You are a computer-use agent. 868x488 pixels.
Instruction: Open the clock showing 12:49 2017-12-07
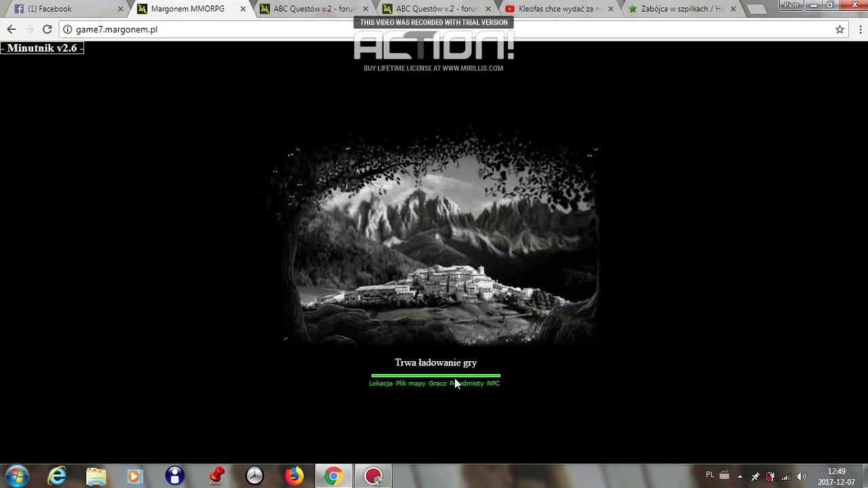click(836, 476)
